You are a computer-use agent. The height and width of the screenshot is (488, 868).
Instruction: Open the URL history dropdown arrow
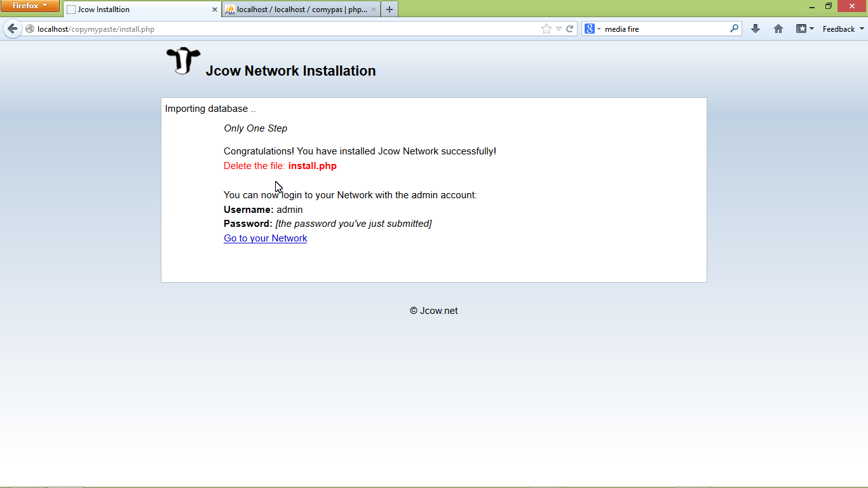(559, 29)
